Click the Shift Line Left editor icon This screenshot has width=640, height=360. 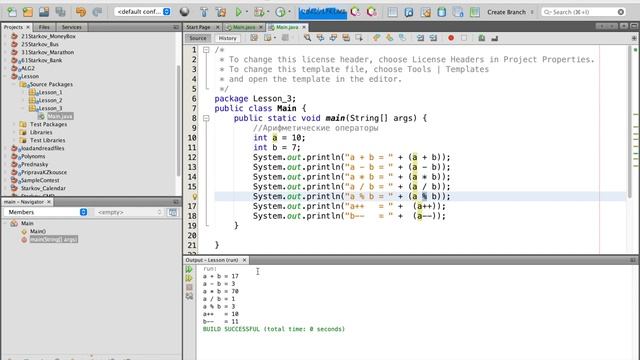click(x=420, y=38)
